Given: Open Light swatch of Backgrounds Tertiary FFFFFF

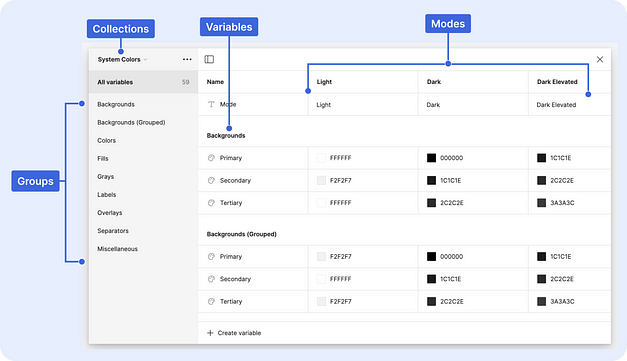Looking at the screenshot, I should [x=321, y=203].
